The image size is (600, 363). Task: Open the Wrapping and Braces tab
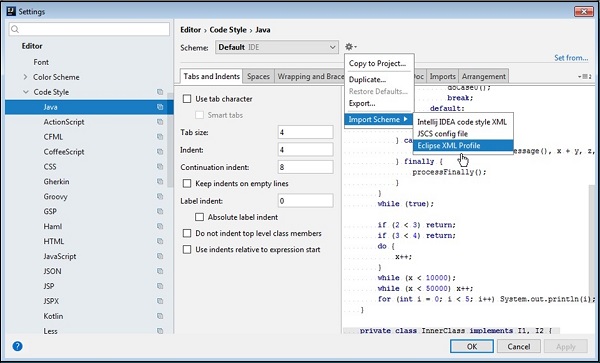pos(309,77)
